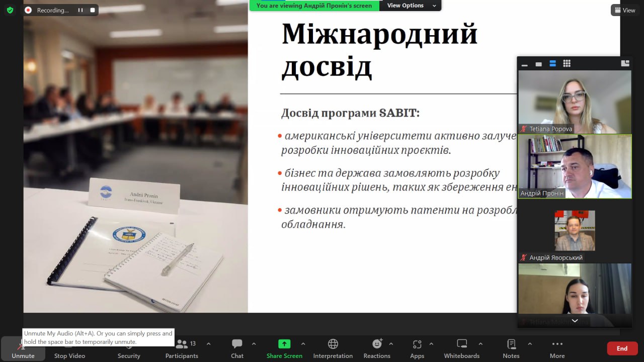The width and height of the screenshot is (644, 362).
Task: Open the More menu in toolbar
Action: pos(557,348)
